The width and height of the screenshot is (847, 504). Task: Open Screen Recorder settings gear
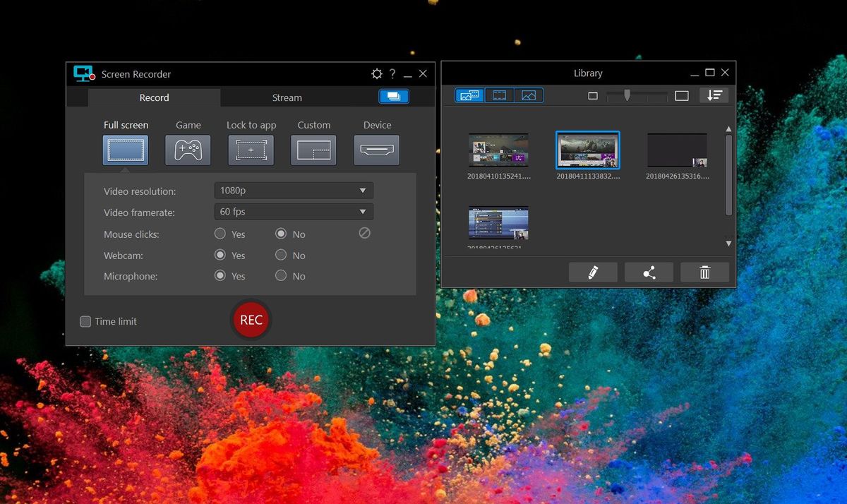point(376,73)
